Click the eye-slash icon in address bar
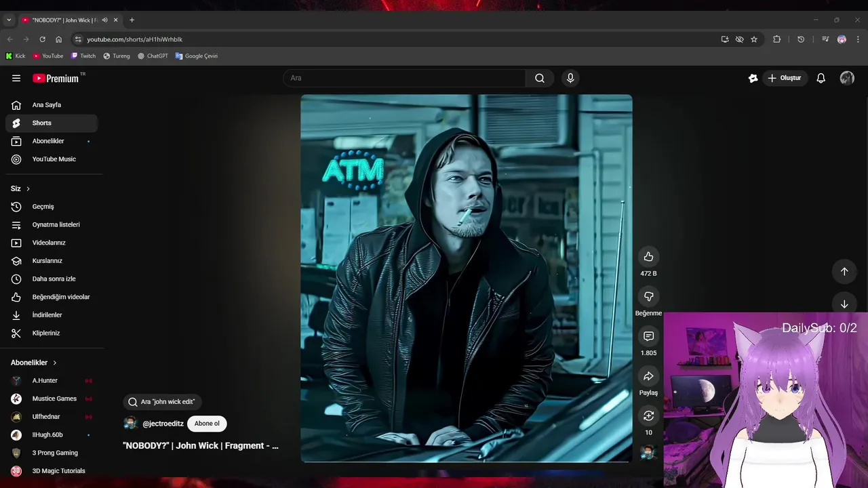The image size is (868, 488). [739, 39]
